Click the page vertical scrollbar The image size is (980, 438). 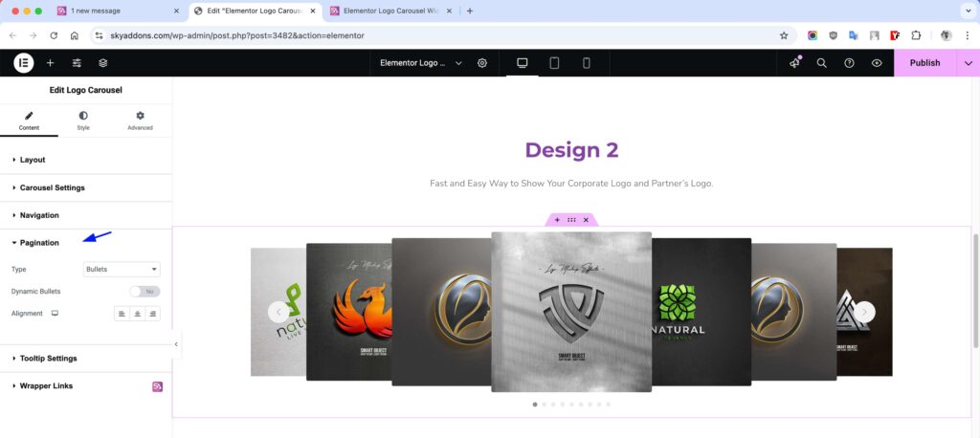976,291
